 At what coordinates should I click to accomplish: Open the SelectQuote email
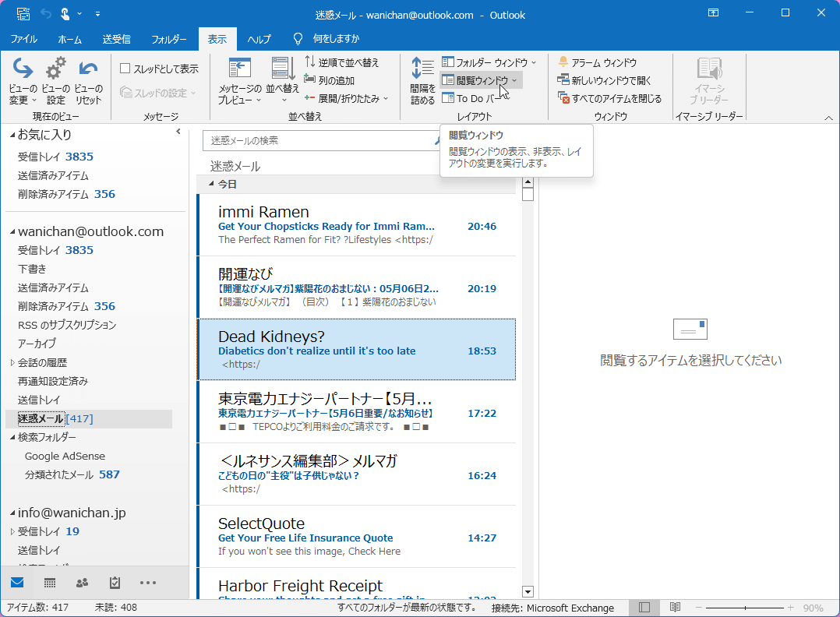357,537
